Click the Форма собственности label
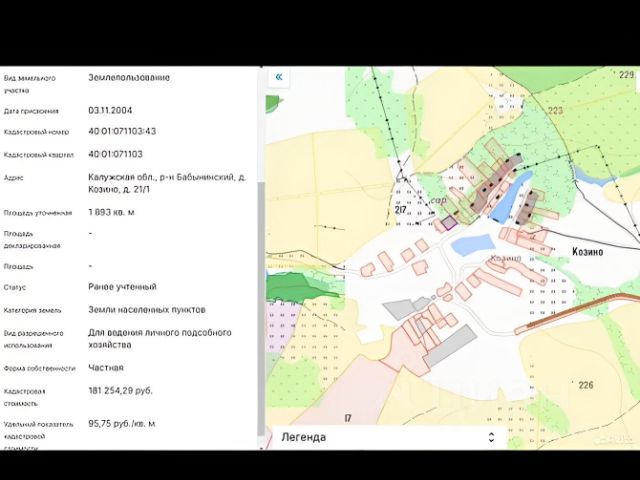 click(x=40, y=368)
